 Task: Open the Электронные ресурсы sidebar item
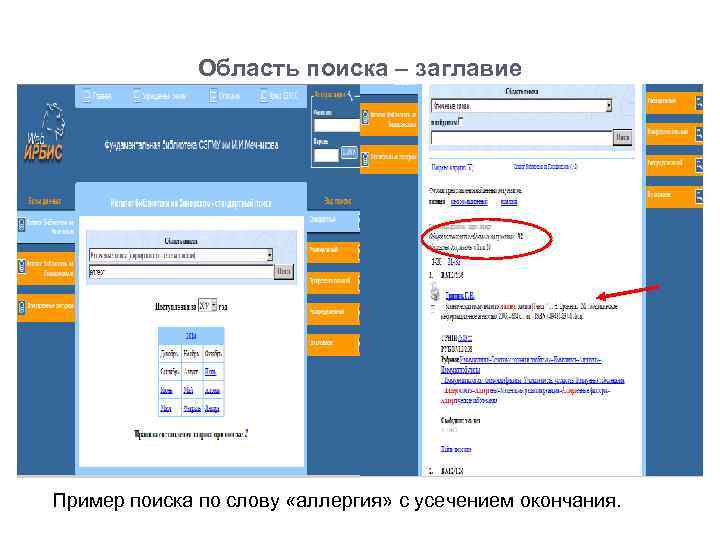tap(46, 308)
